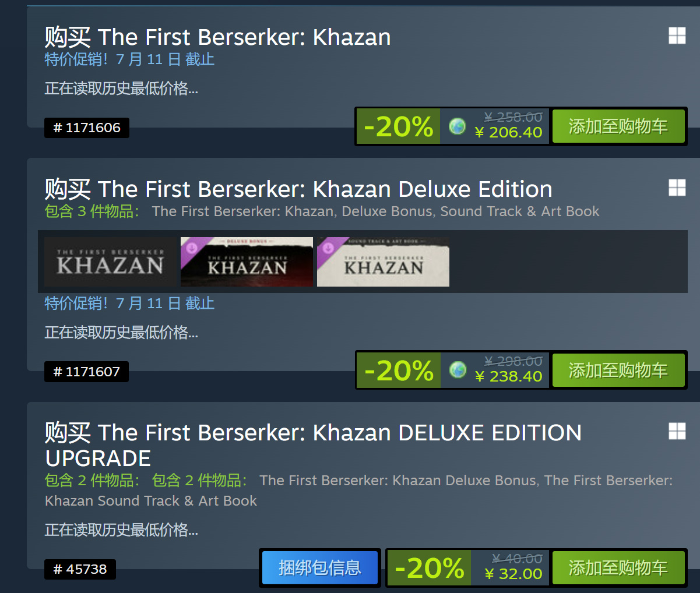The width and height of the screenshot is (700, 593).
Task: Add Deluxe Edition at ¥ 238.40 to cart
Action: click(618, 370)
